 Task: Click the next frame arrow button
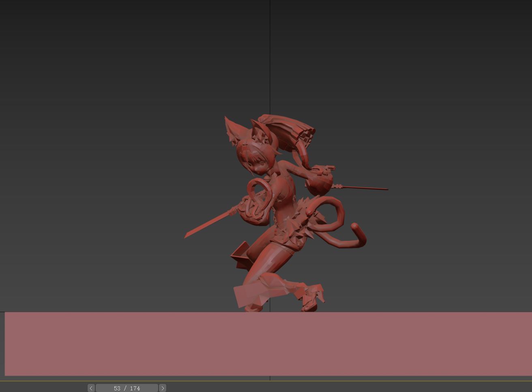point(163,388)
